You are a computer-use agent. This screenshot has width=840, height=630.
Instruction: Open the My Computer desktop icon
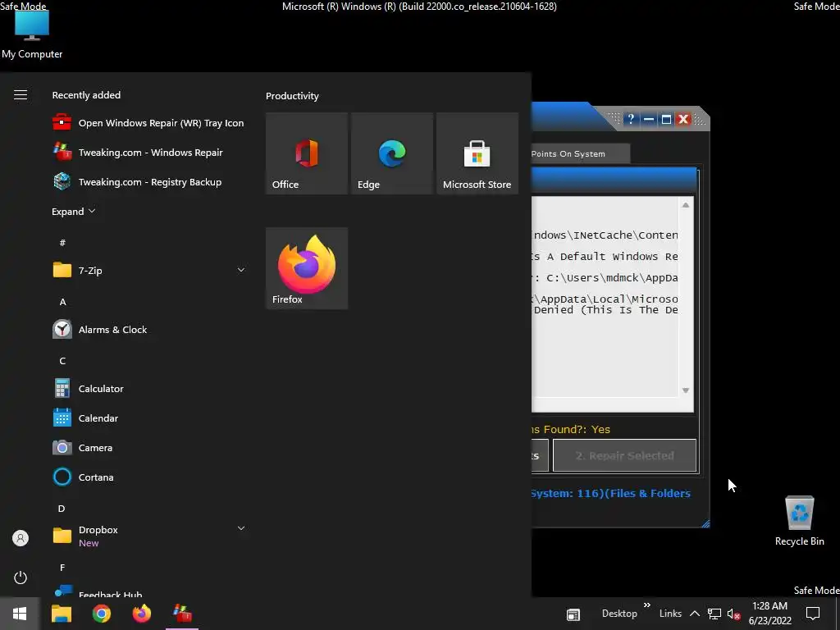(32, 33)
